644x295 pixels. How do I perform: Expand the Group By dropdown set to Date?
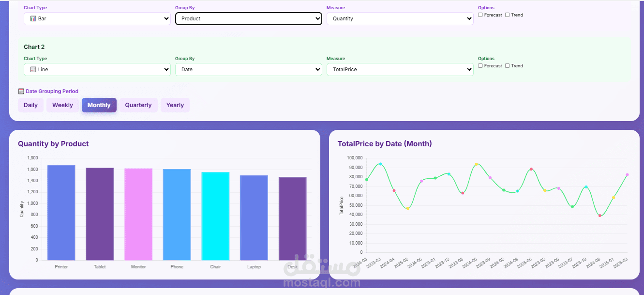click(x=248, y=69)
